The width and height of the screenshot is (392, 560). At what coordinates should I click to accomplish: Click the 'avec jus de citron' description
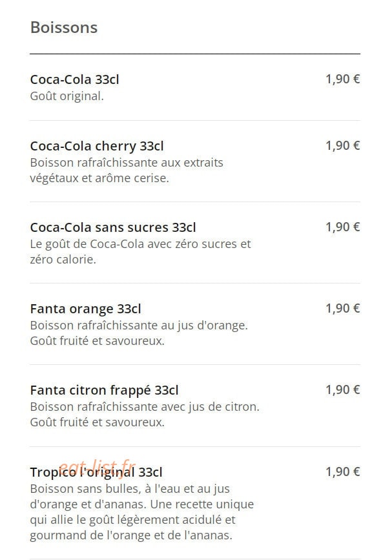coord(145,415)
